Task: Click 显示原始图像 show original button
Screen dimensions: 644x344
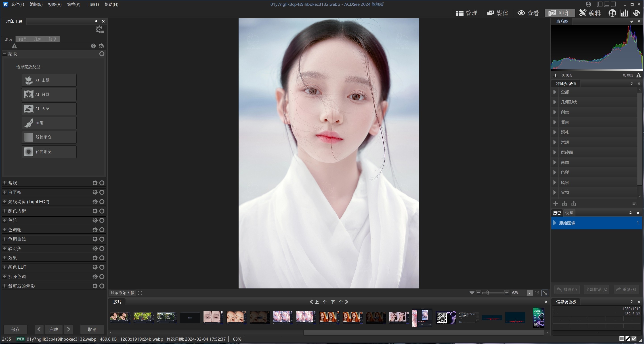Action: click(x=122, y=293)
